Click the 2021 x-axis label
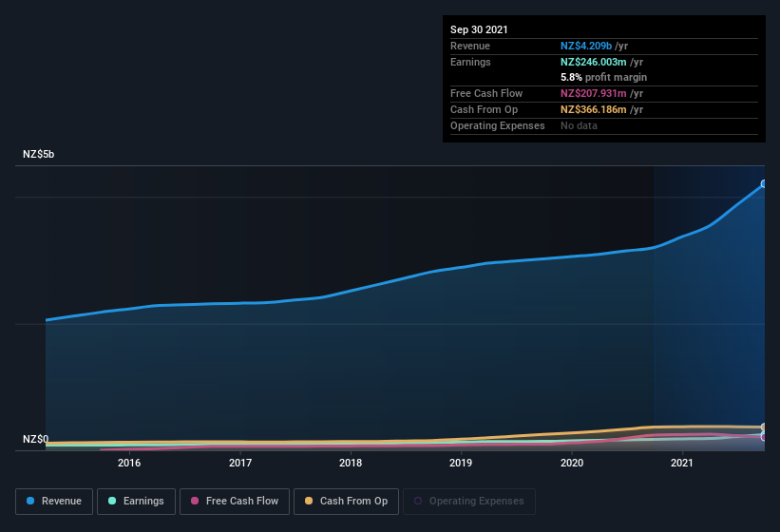 (682, 463)
